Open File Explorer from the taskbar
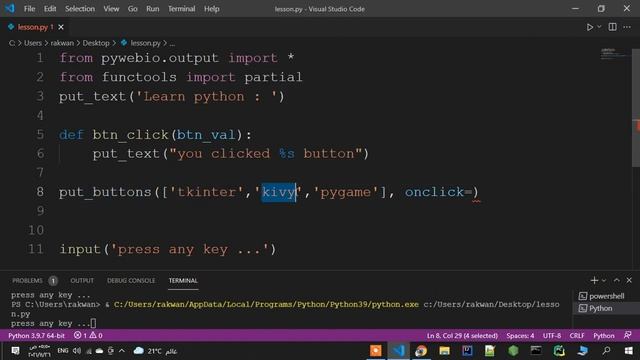The width and height of the screenshot is (640, 360). tap(444, 351)
